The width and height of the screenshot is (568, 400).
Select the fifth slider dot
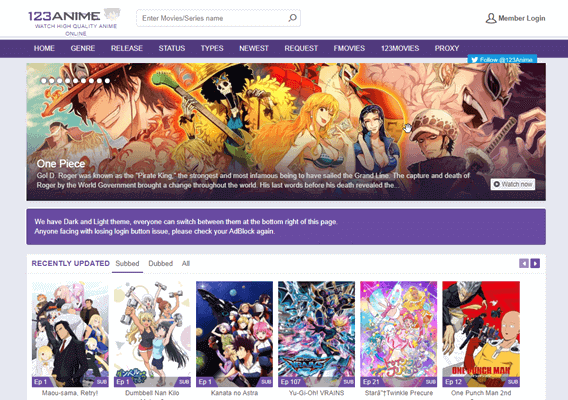[76, 81]
